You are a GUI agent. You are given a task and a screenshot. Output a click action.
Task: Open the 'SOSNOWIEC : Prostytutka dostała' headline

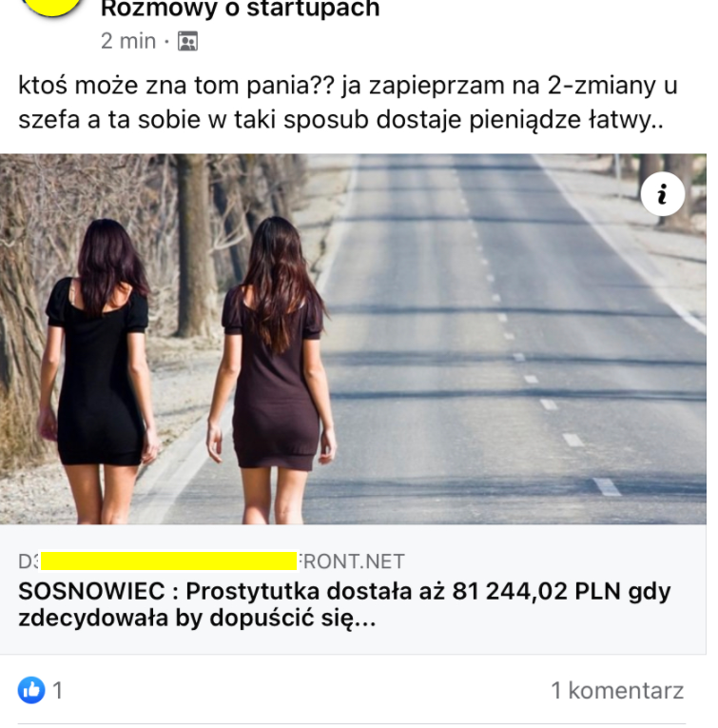pos(344,592)
